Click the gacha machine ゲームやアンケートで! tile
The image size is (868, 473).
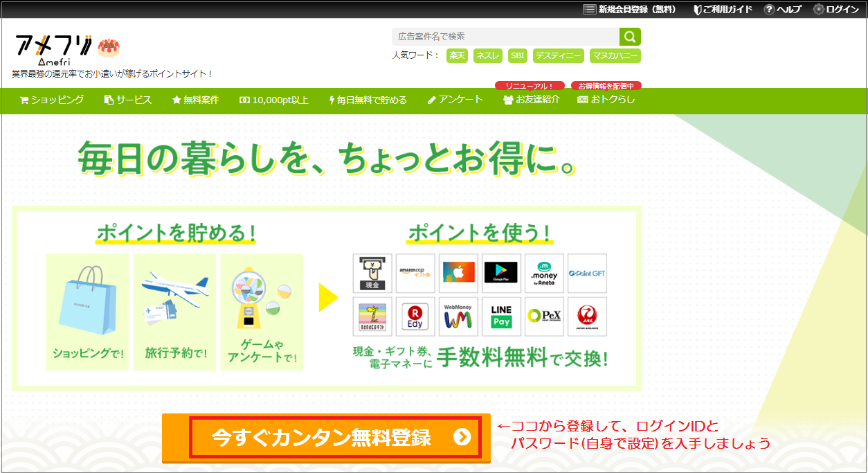(x=262, y=312)
